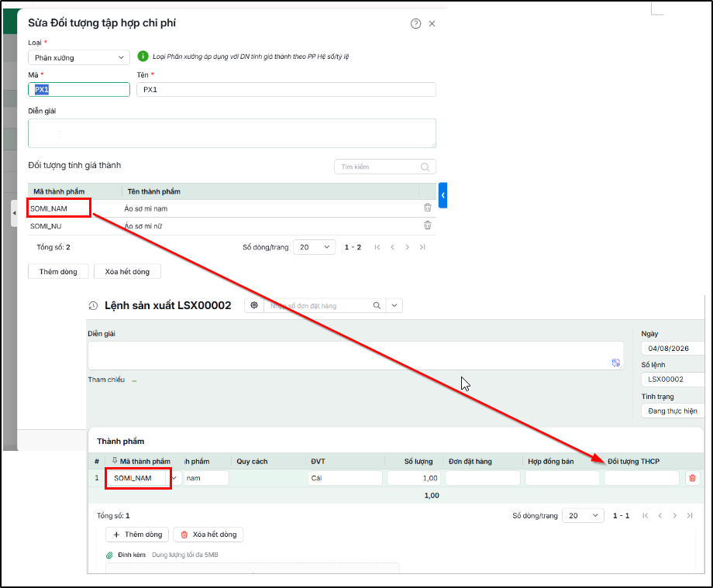Image resolution: width=713 pixels, height=588 pixels.
Task: Click the Thêm dòng button in dialog
Action: coord(58,272)
